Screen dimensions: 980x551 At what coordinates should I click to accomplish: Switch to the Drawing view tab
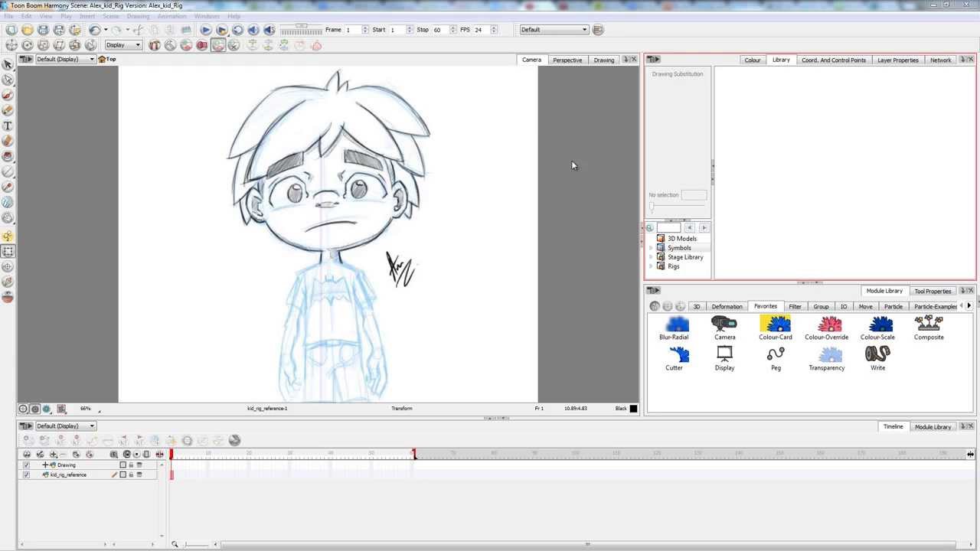604,60
